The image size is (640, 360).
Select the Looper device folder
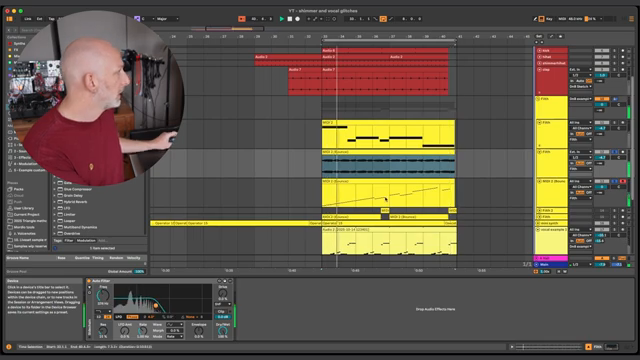(70, 221)
